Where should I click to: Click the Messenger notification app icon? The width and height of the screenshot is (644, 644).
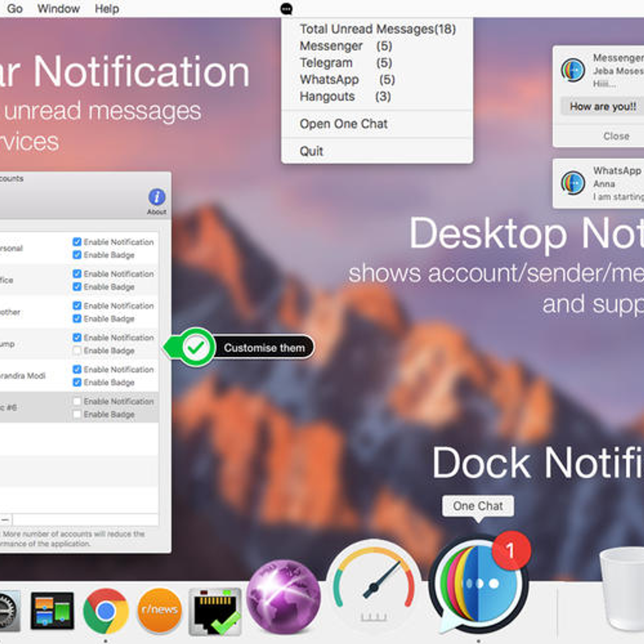573,70
